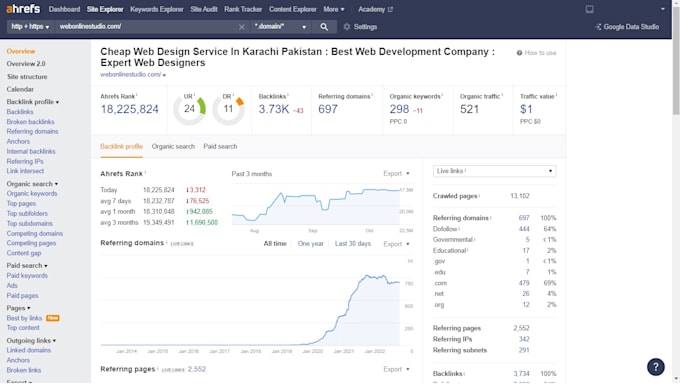Screen dimensions: 680x384
Task: Switch to Organic search tab
Action: (173, 147)
